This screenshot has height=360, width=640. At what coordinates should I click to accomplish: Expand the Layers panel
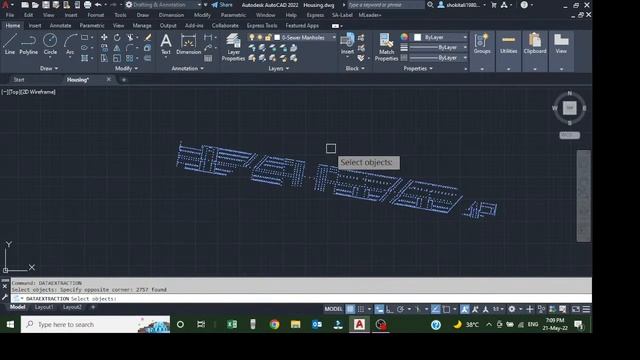pos(279,68)
